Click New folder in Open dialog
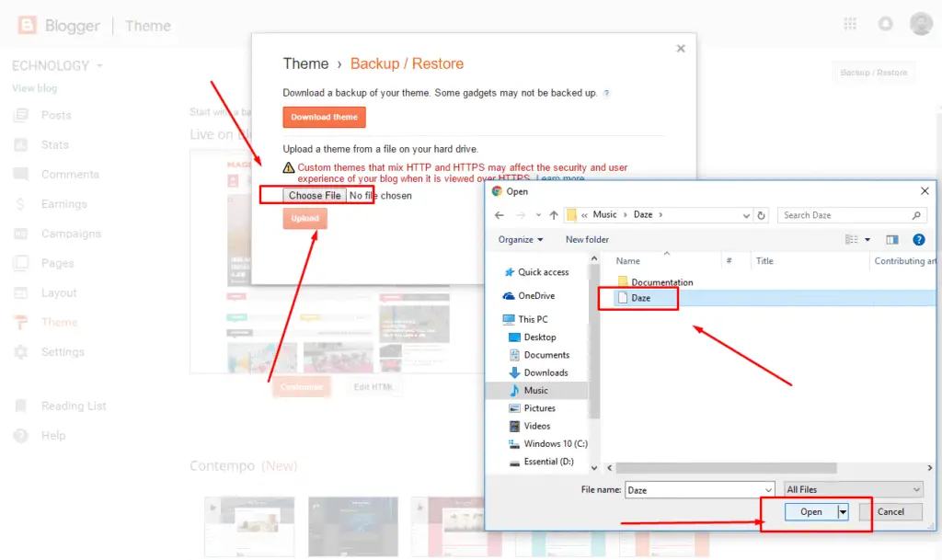 587,239
